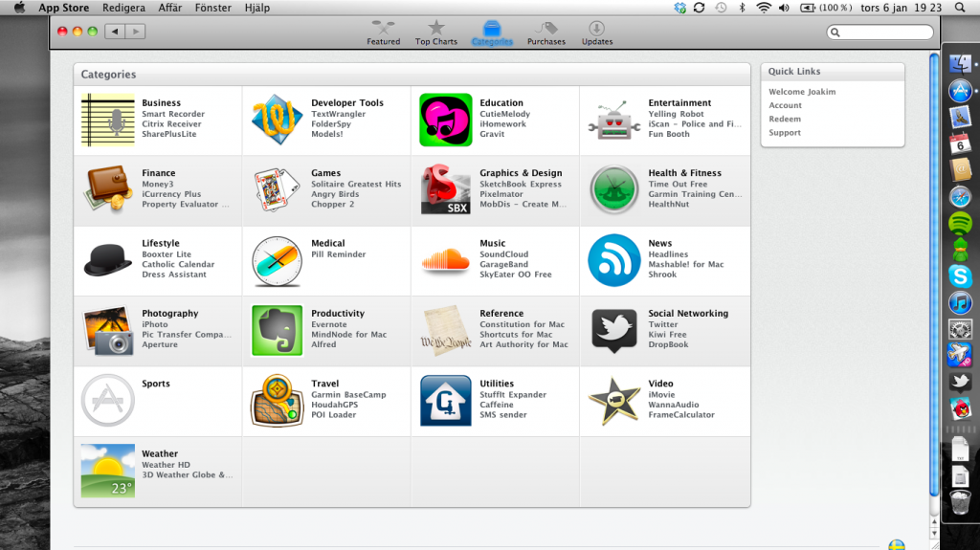Open the Photography iPhoto icon
The width and height of the screenshot is (980, 550).
(x=107, y=331)
